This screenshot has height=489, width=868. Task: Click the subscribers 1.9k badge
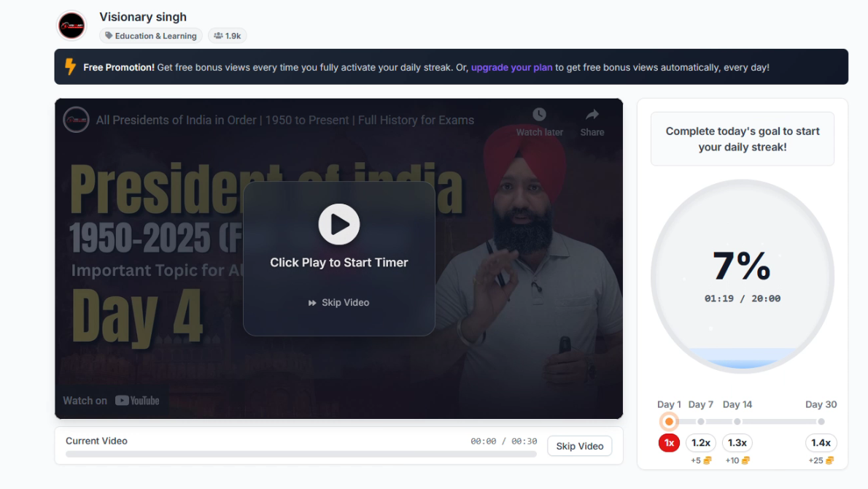point(228,36)
